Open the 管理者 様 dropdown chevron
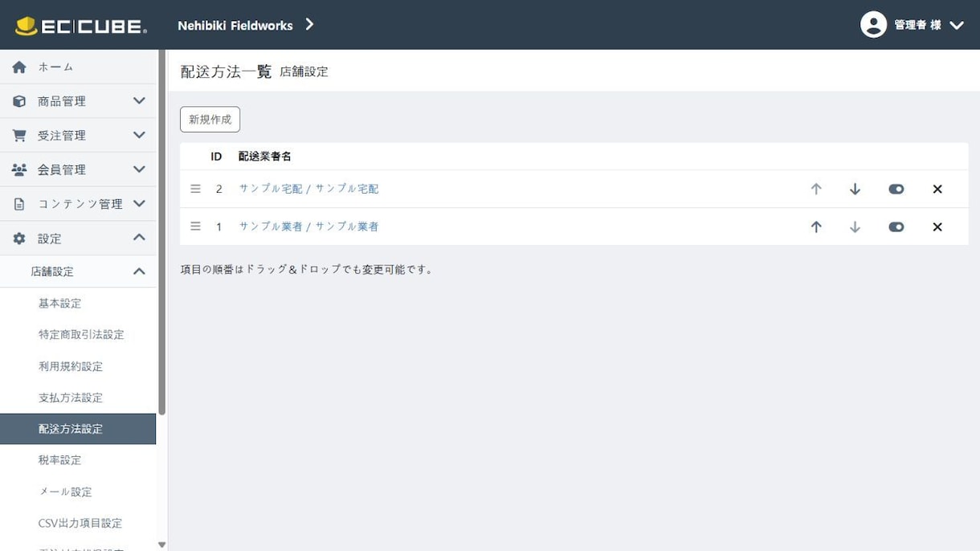The width and height of the screenshot is (980, 551). (x=956, y=26)
